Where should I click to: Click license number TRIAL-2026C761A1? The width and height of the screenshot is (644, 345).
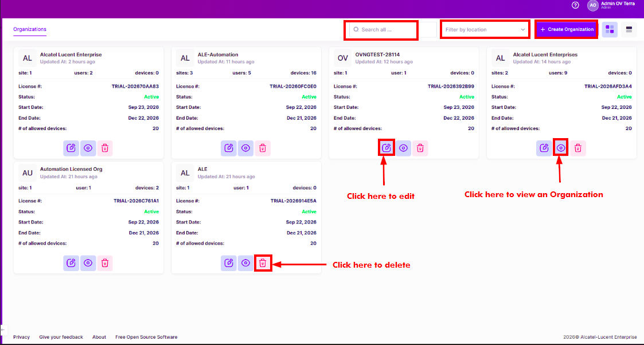136,201
